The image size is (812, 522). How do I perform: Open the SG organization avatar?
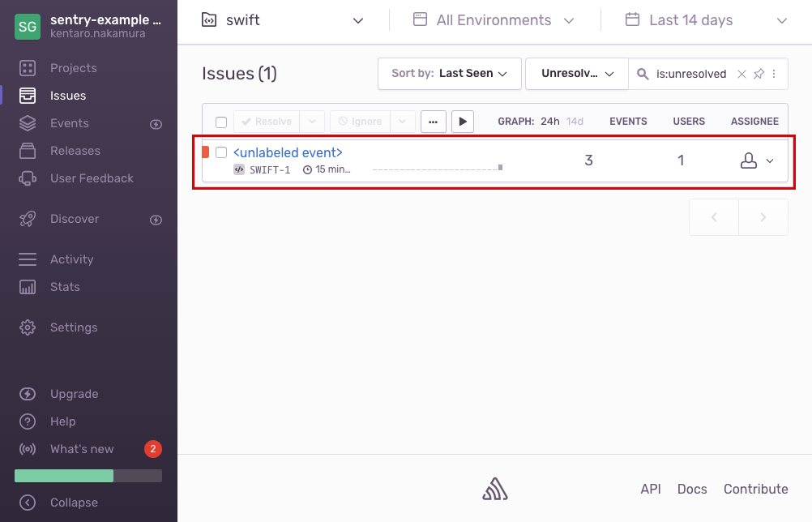point(28,27)
